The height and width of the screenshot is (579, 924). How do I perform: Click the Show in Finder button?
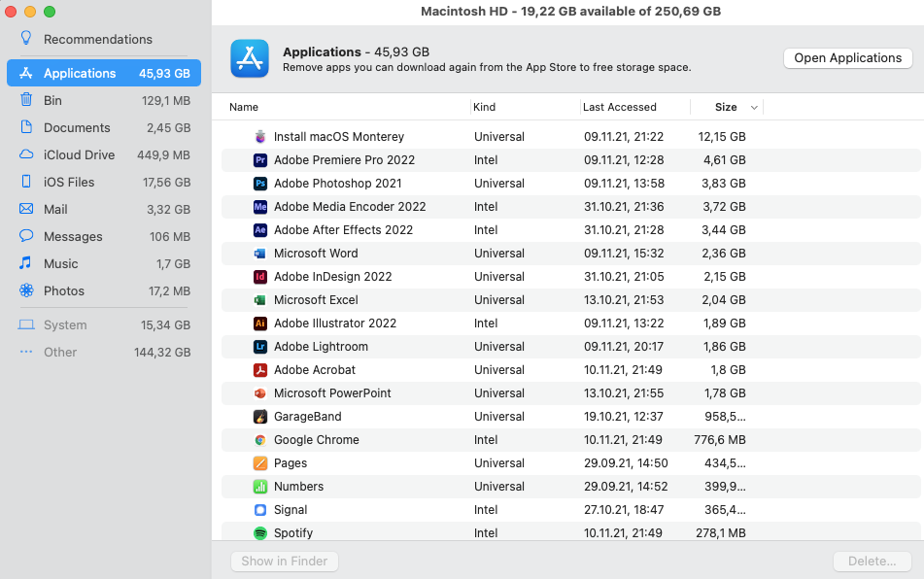point(285,561)
